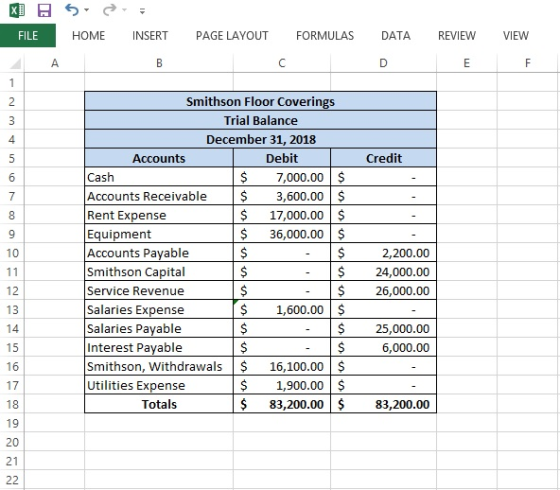Select the Debit header cell

click(x=282, y=158)
